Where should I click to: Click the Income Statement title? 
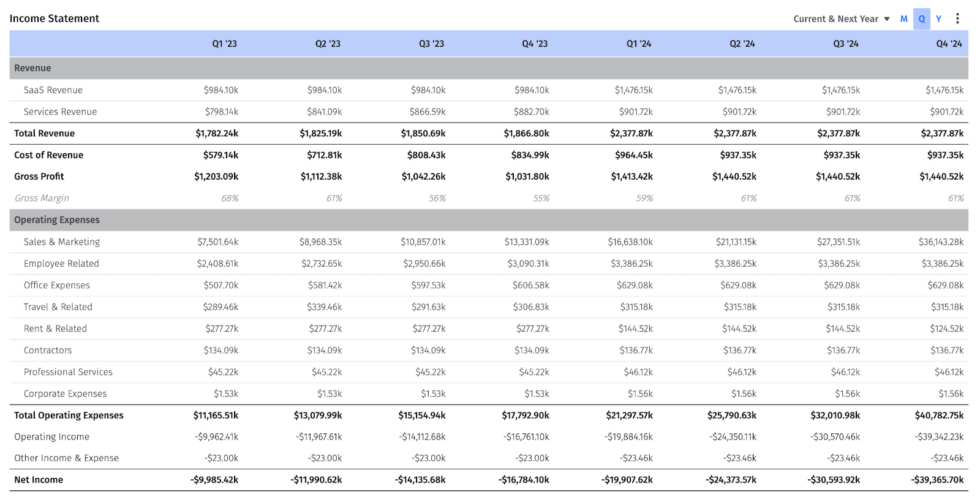(x=54, y=18)
